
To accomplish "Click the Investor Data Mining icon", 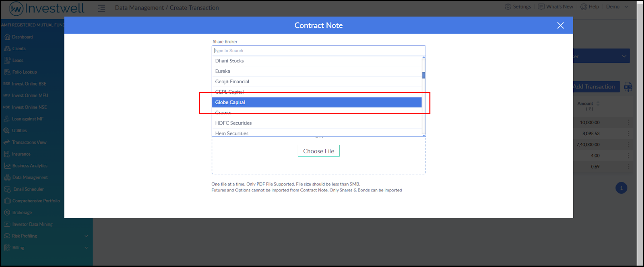I will click(x=7, y=224).
